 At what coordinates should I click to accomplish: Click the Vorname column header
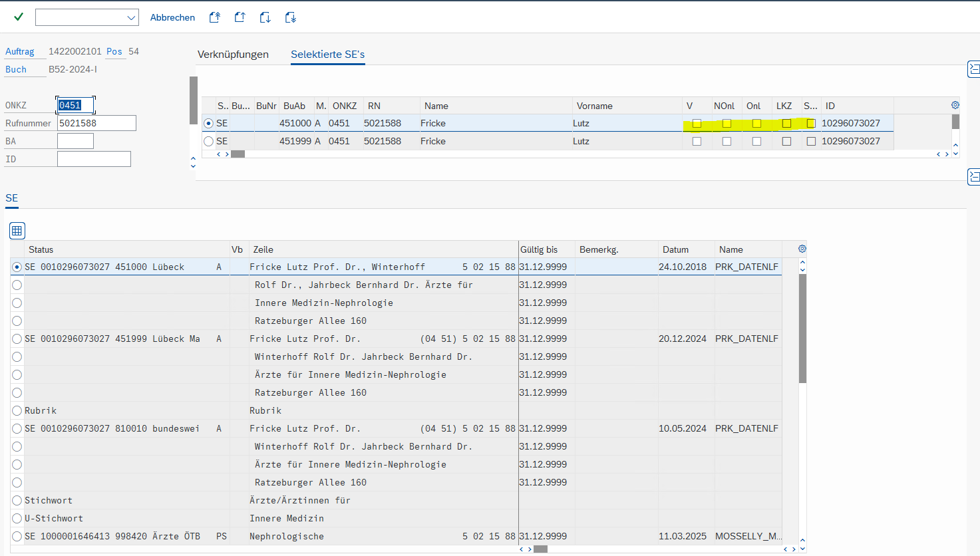point(627,106)
